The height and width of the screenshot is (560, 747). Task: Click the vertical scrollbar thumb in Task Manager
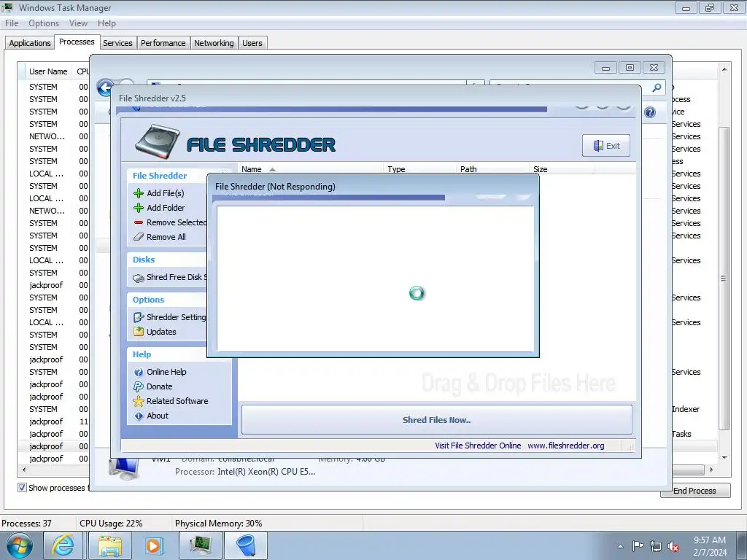724,279
